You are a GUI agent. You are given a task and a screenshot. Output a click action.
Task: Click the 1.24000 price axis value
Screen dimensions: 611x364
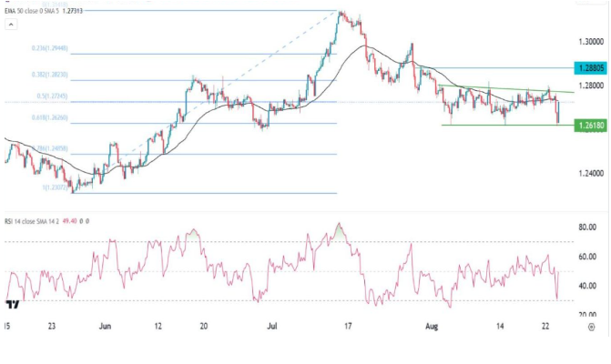591,173
